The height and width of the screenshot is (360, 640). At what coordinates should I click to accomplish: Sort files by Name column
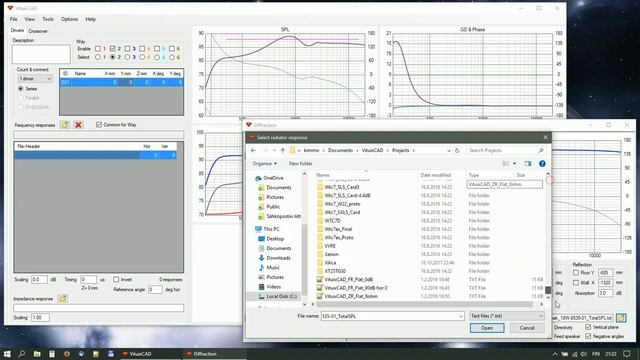click(x=323, y=175)
